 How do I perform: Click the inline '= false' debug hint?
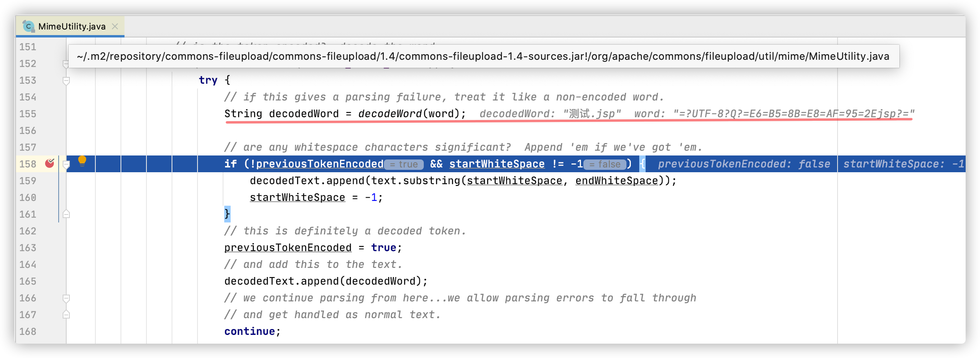[x=605, y=164]
